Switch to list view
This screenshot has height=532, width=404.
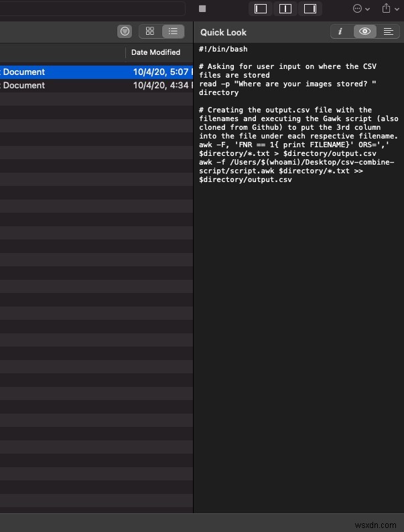coord(173,31)
